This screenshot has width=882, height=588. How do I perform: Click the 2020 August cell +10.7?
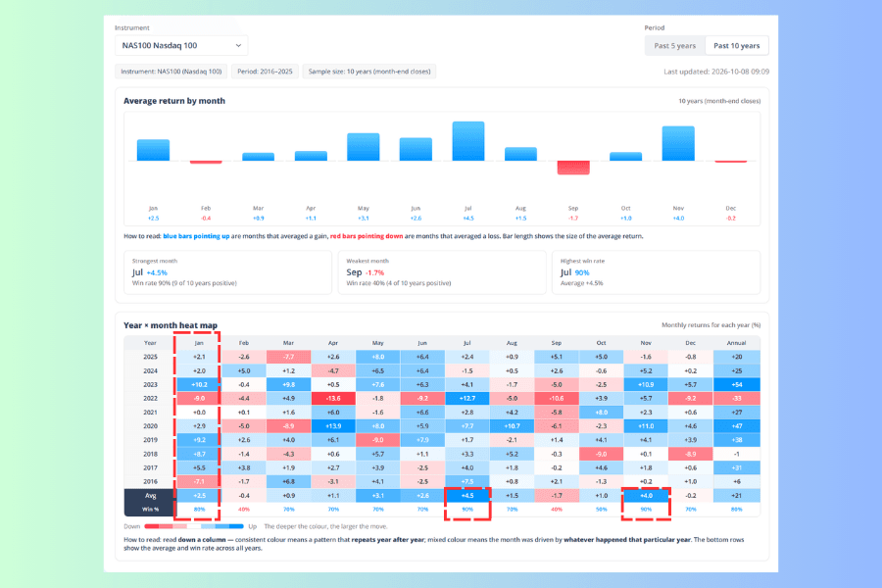[x=512, y=426]
